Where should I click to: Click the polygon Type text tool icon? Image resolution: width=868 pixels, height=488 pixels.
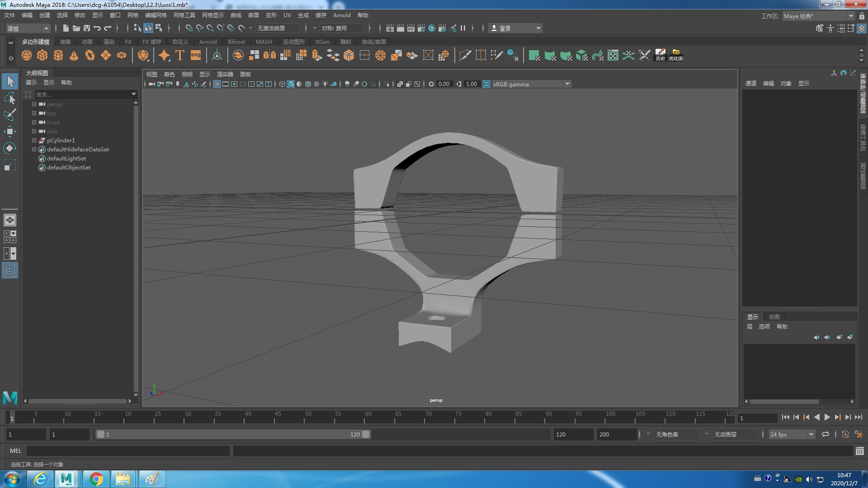pyautogui.click(x=180, y=55)
